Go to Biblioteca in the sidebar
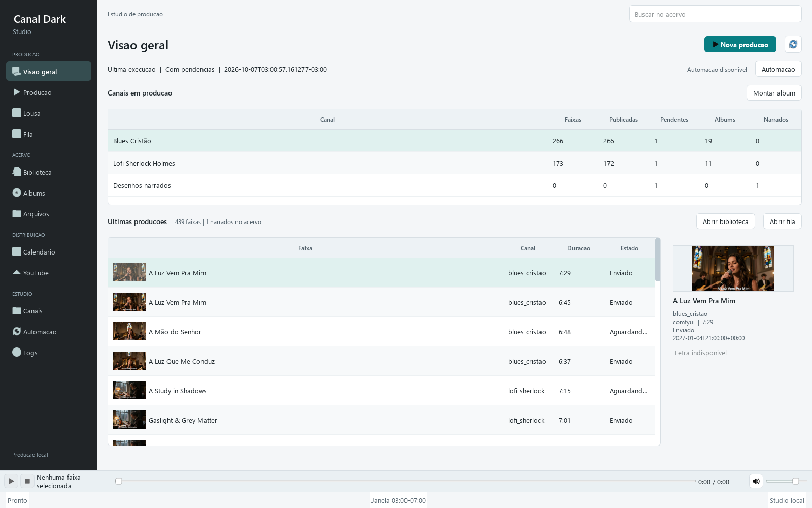 (x=49, y=172)
